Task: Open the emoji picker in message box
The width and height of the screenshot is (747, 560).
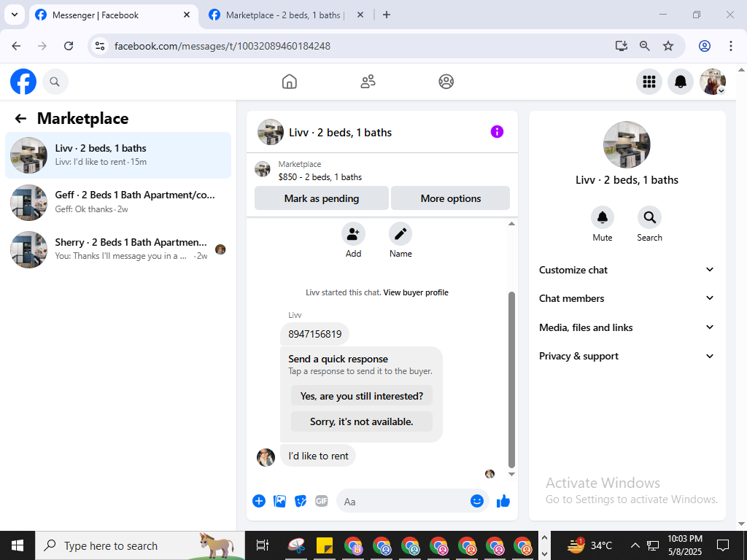Action: click(x=477, y=501)
